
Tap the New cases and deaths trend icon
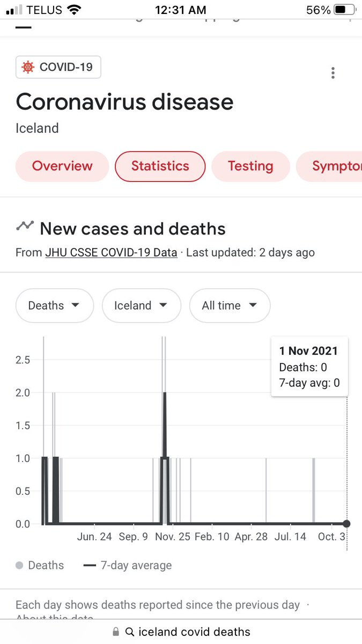pos(25,226)
